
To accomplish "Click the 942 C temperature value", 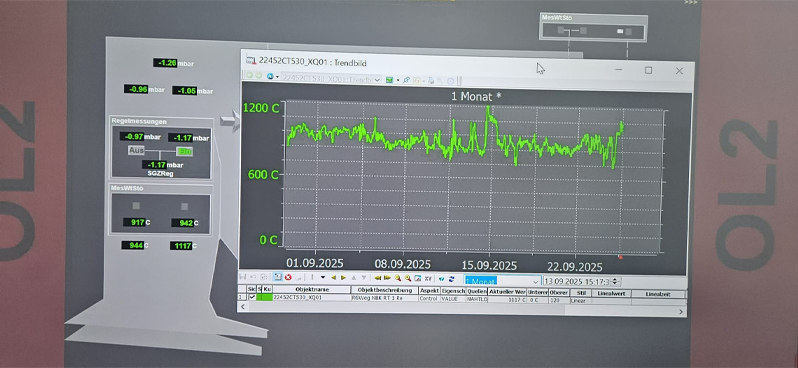I will click(185, 222).
